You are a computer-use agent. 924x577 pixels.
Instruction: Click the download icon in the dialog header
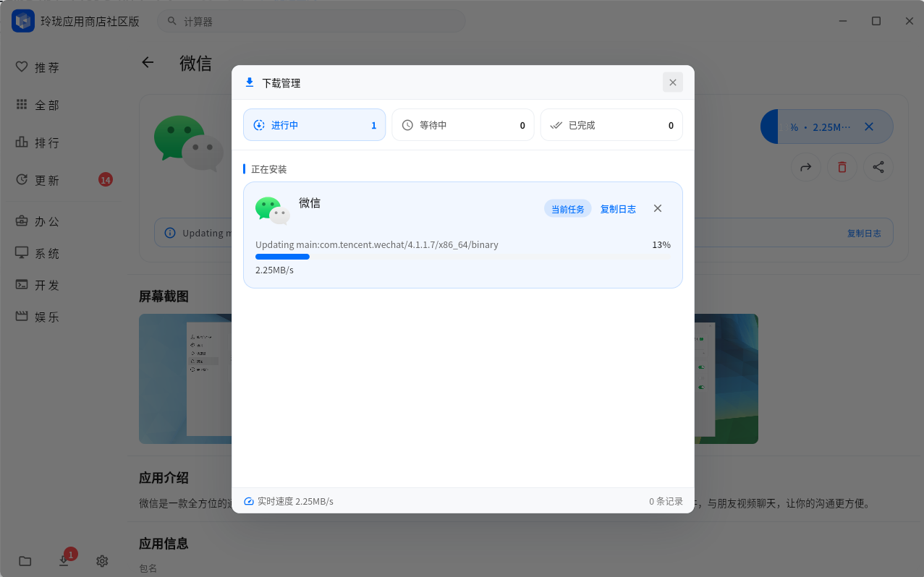pyautogui.click(x=250, y=82)
